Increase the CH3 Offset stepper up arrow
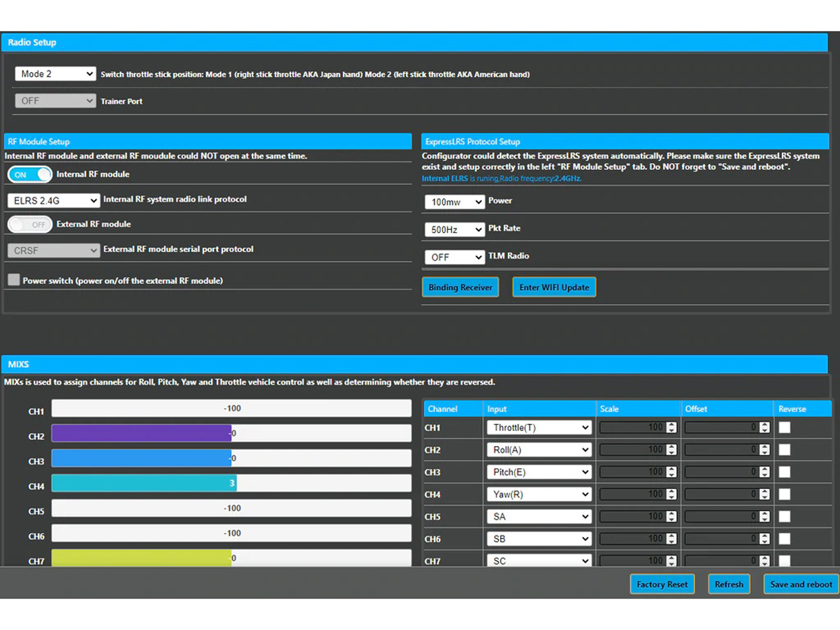The height and width of the screenshot is (630, 840). (764, 469)
